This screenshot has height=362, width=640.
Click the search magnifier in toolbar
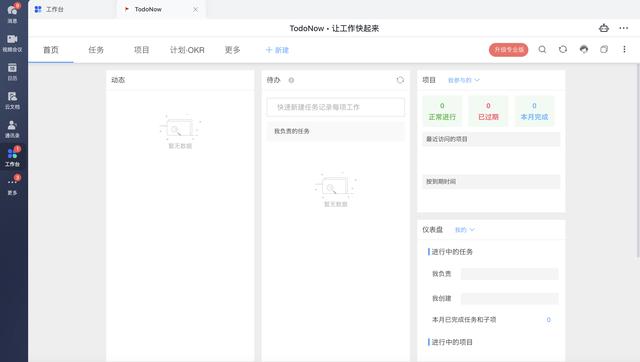(x=542, y=49)
